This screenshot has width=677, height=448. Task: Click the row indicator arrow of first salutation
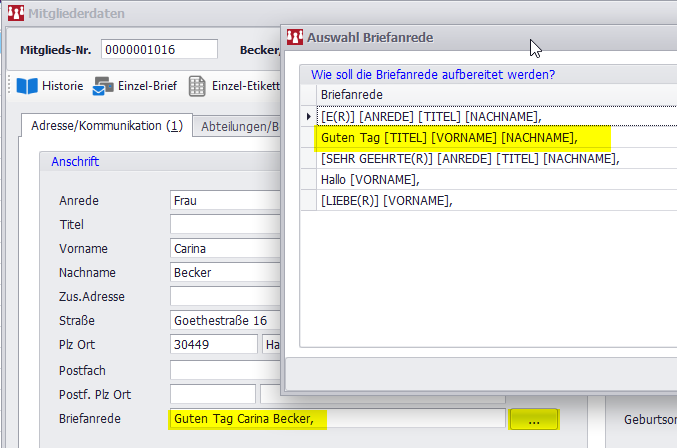tap(308, 116)
